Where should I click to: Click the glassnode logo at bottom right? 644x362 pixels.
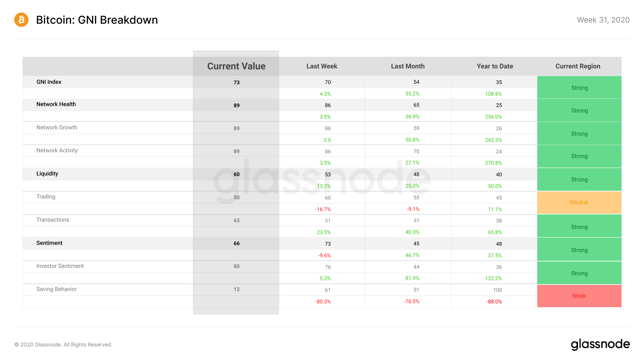(x=600, y=344)
